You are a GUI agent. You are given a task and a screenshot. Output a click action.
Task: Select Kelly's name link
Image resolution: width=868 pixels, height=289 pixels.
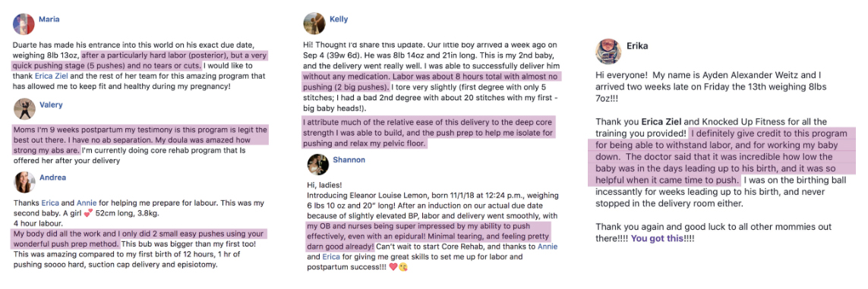339,19
